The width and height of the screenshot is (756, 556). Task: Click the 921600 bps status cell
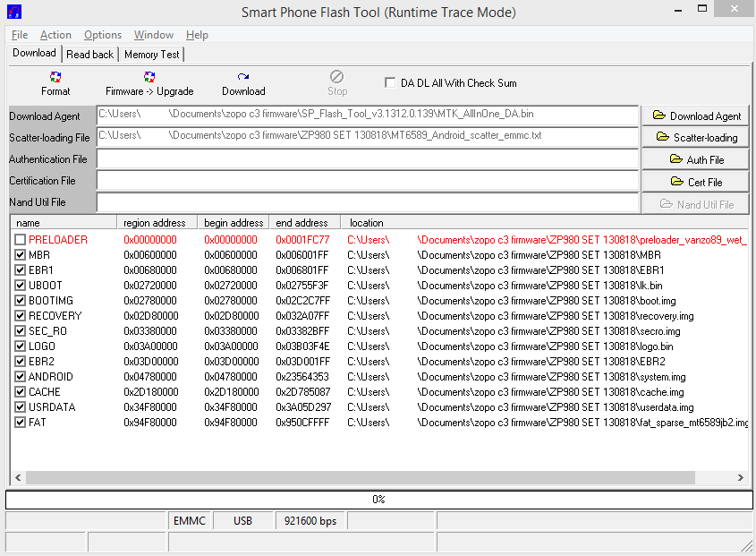click(310, 521)
